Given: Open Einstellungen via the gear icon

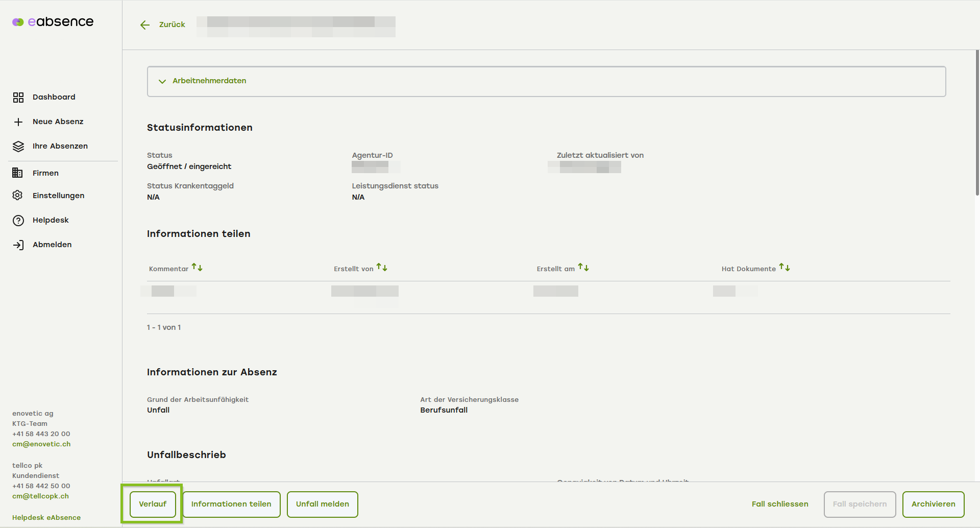Looking at the screenshot, I should pyautogui.click(x=18, y=196).
